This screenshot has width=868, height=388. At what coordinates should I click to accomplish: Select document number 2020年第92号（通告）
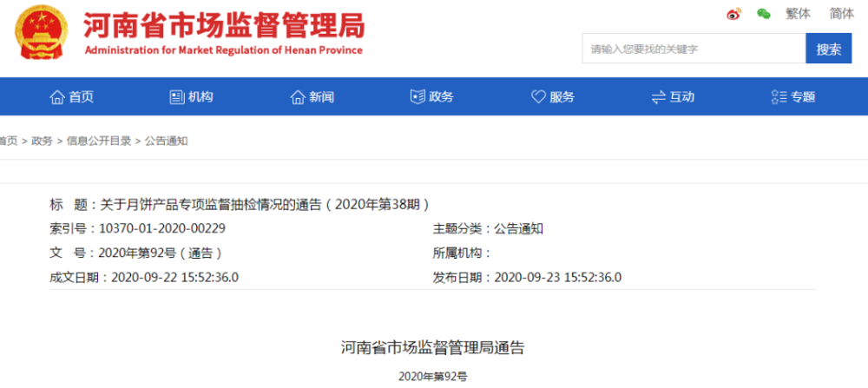click(x=161, y=253)
